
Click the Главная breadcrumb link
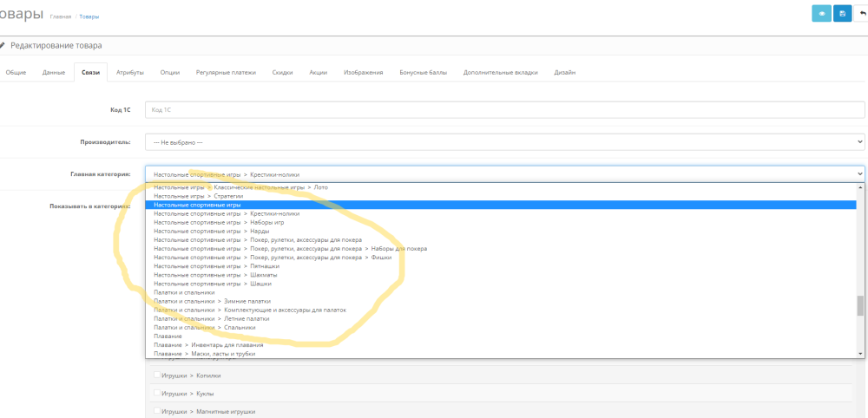click(x=61, y=16)
